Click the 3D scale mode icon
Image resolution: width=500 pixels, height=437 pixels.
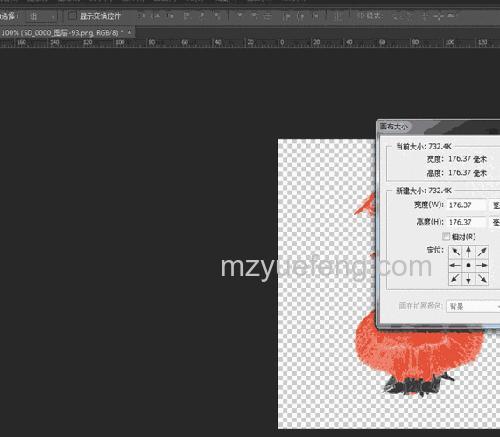click(x=451, y=16)
